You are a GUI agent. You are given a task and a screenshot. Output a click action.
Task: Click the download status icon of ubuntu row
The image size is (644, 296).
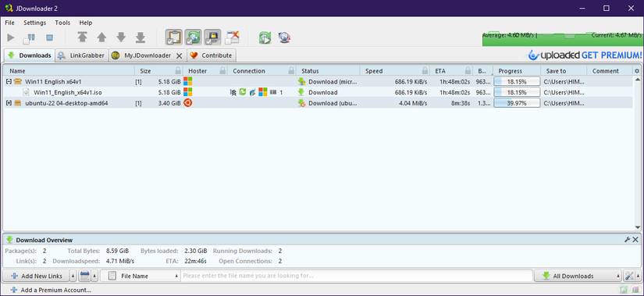(302, 103)
